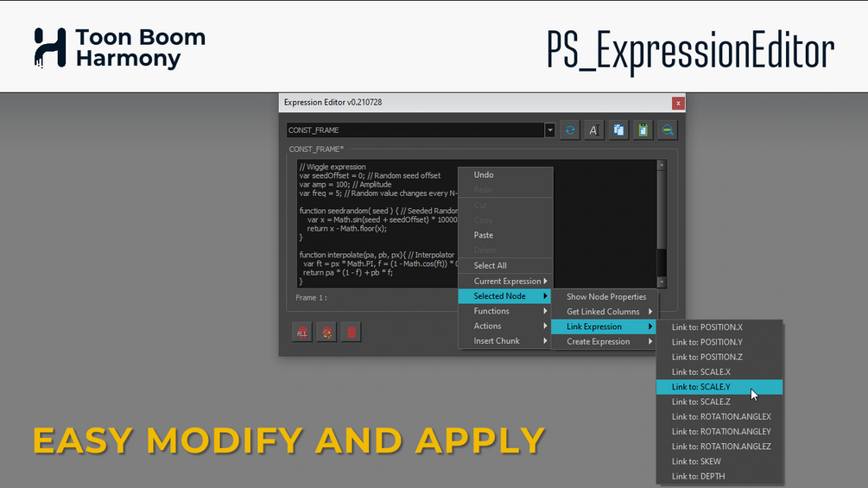Click the 'return pa * (1 - f) + pb * f;' line
The width and height of the screenshot is (868, 488).
pyautogui.click(x=348, y=272)
